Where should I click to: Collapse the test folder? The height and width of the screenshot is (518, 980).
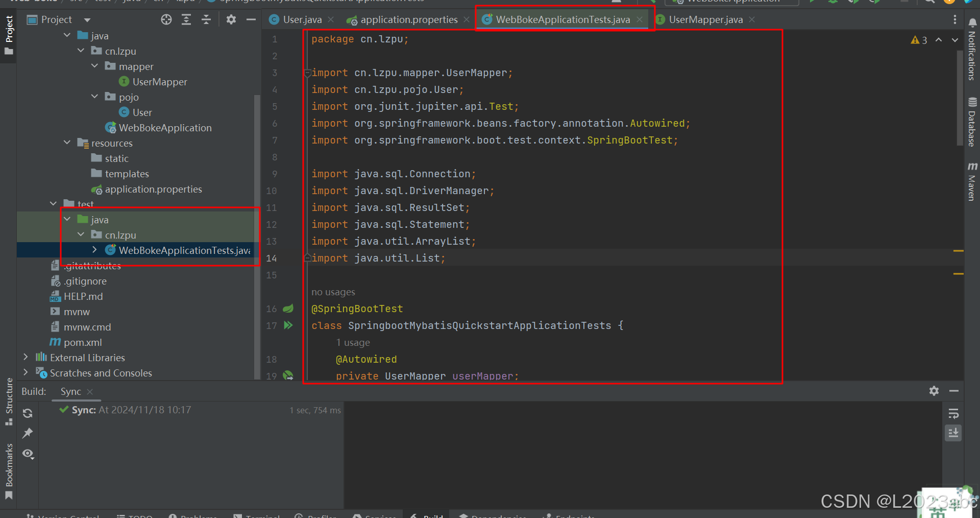click(x=53, y=204)
